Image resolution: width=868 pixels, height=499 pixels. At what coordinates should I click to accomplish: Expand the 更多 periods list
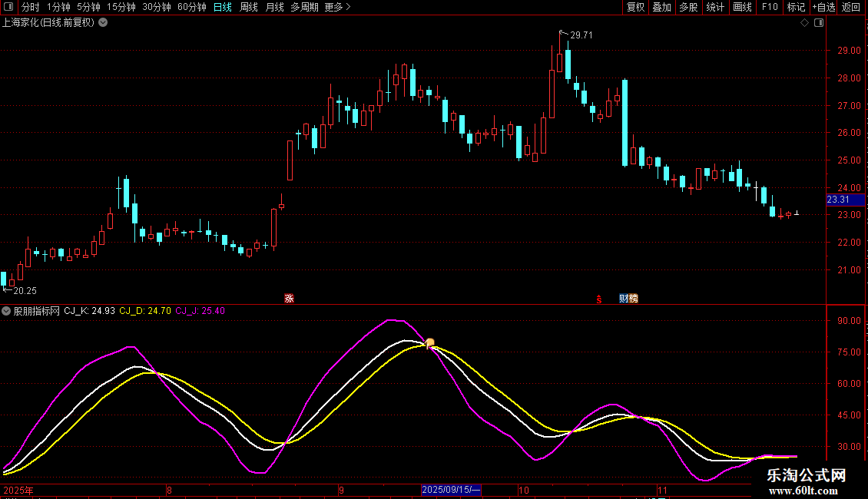point(337,7)
